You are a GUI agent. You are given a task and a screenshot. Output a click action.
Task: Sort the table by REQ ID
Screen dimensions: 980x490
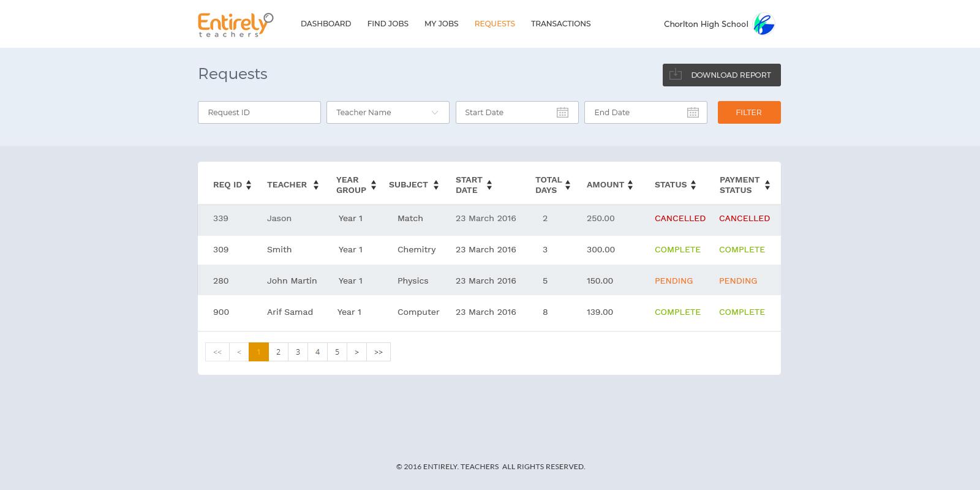(249, 185)
